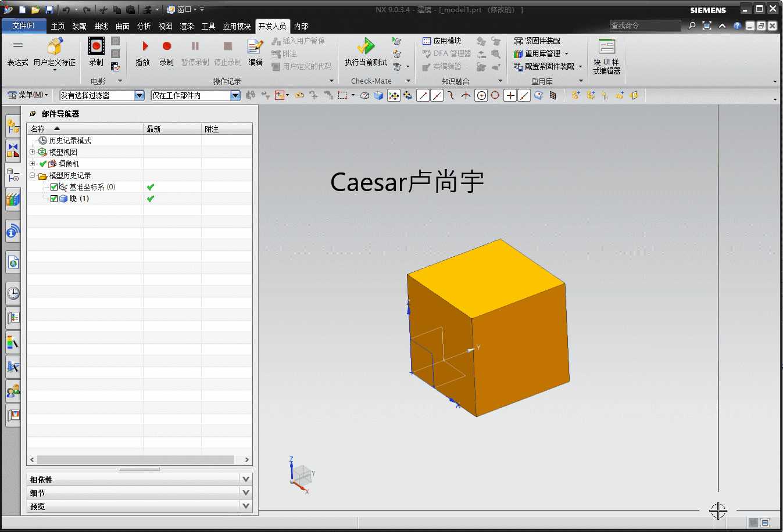This screenshot has height=532, width=783.
Task: Open the journal 编辑 edit tool
Action: click(x=255, y=52)
